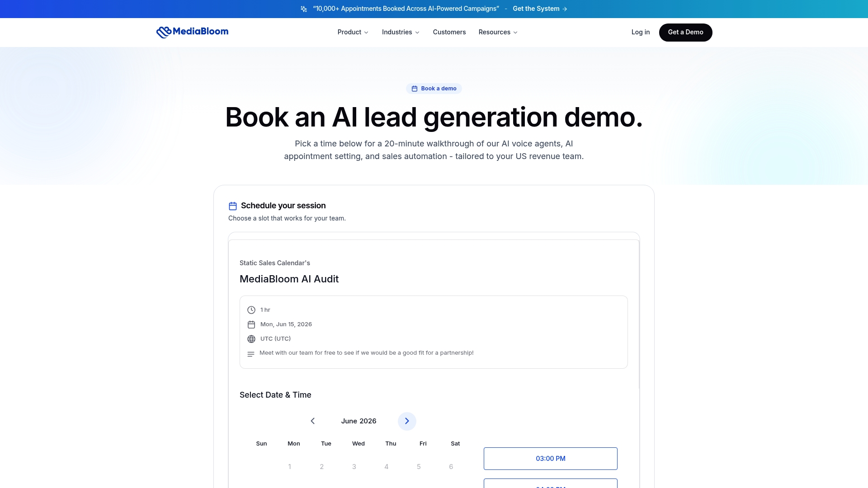Click the sparkle icon in the top banner
This screenshot has width=868, height=488.
click(x=304, y=9)
